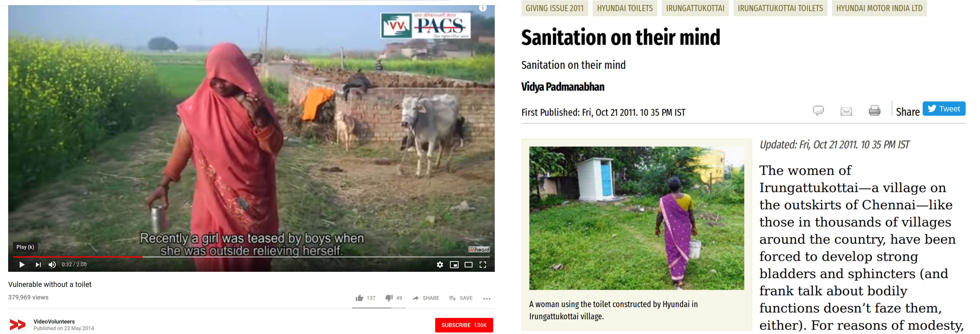Activate the miniplayer icon
Viewport: 980px width, 334px height.
point(454,264)
